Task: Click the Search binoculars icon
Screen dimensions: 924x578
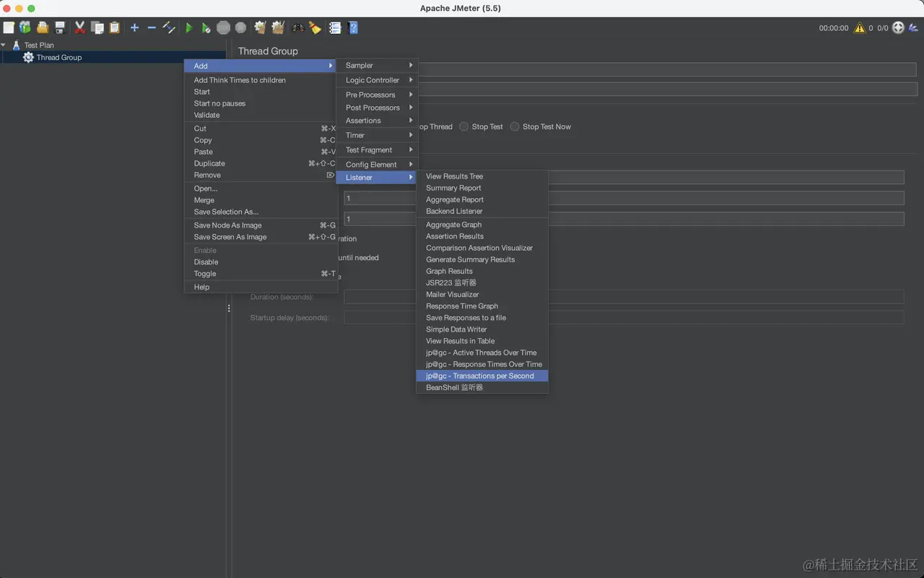Action: pyautogui.click(x=298, y=27)
